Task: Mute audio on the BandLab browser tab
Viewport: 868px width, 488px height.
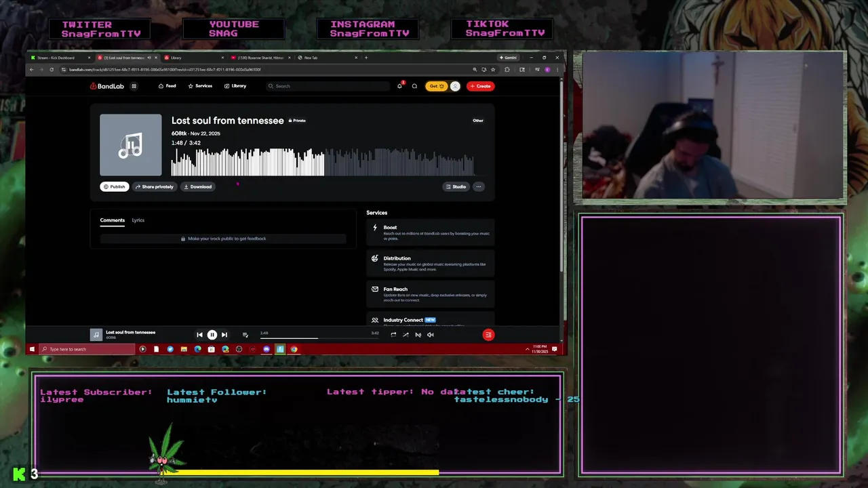Action: click(149, 58)
